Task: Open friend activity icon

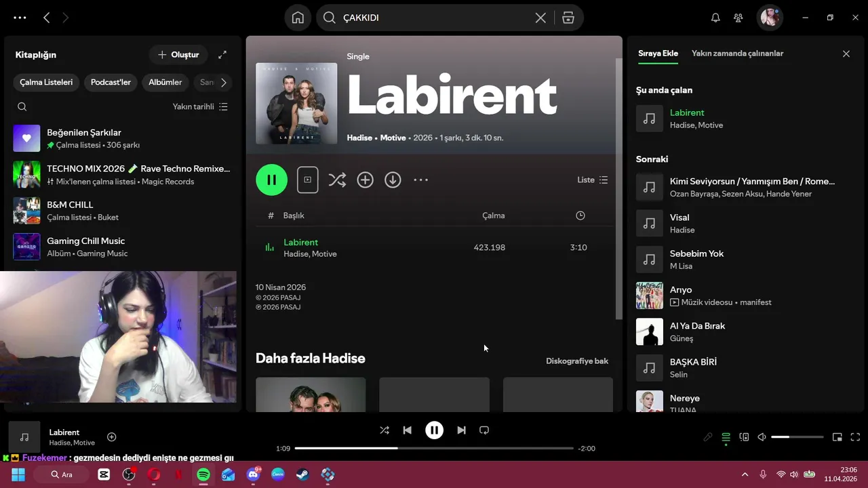Action: click(738, 18)
